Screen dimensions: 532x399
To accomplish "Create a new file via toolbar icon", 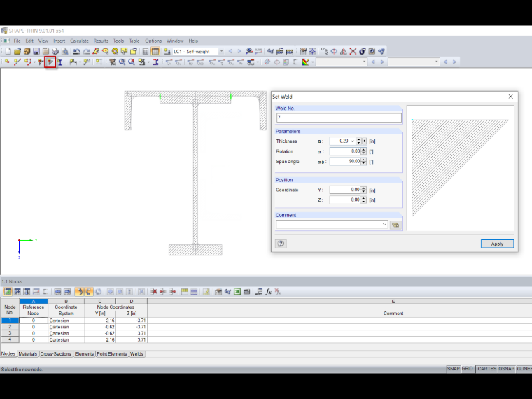I will [8, 51].
